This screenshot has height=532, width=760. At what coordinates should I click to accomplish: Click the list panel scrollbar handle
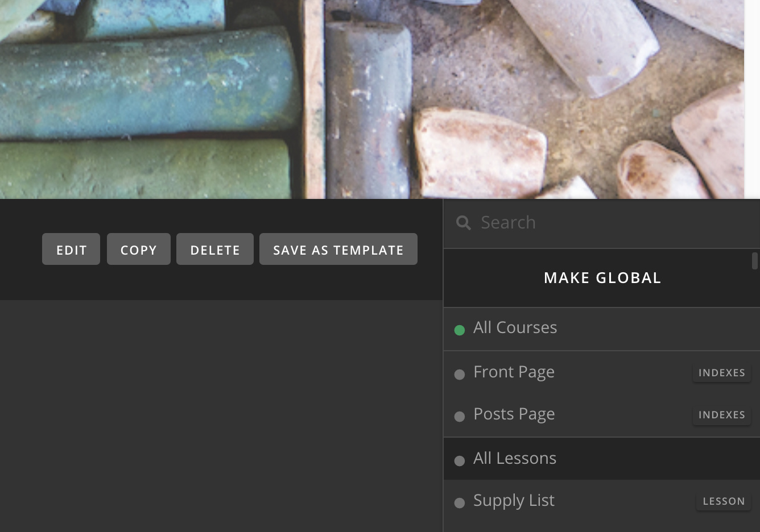pos(755,261)
